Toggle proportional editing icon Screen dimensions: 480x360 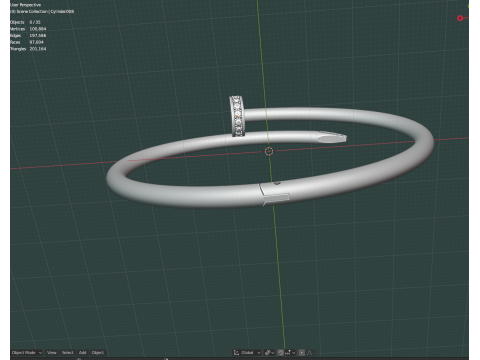302,352
